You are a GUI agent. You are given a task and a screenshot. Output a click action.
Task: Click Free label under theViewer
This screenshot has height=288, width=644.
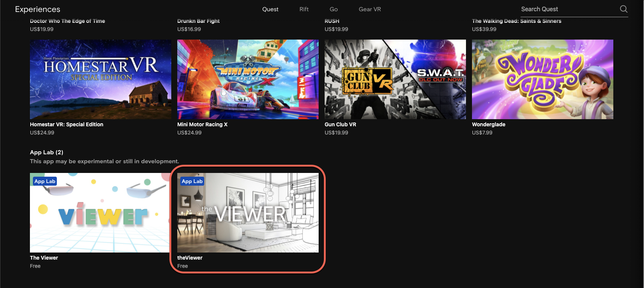pyautogui.click(x=183, y=266)
